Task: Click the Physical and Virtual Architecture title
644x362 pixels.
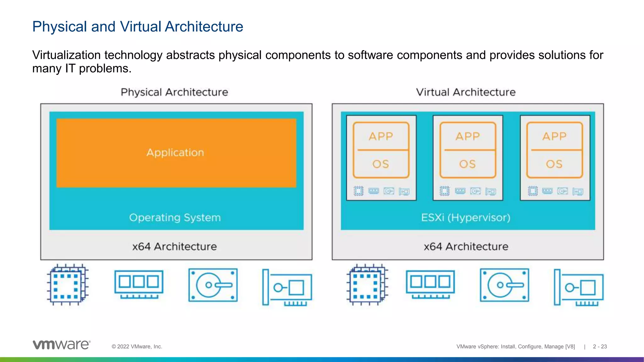Action: point(138,27)
